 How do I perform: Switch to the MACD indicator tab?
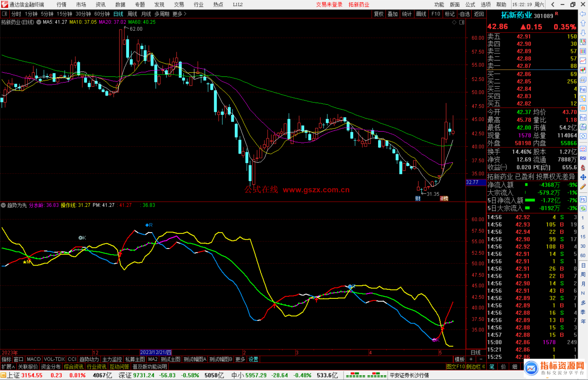(34, 360)
